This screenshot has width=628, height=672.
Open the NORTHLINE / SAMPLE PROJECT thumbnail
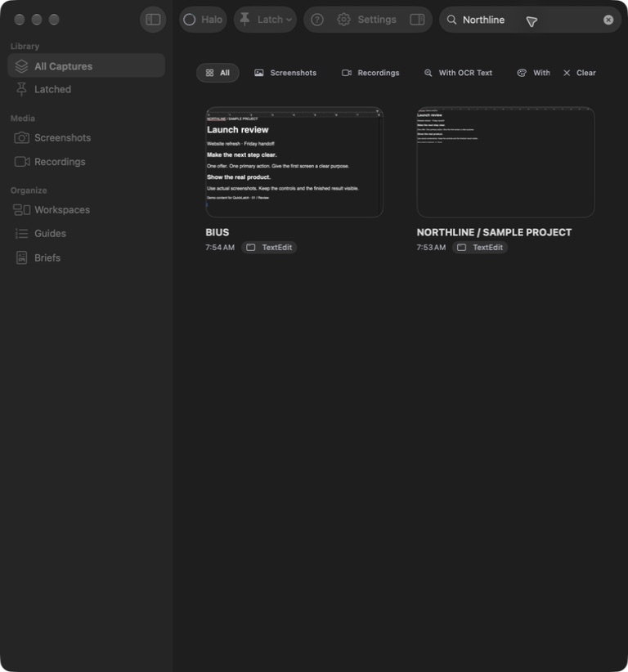click(505, 162)
